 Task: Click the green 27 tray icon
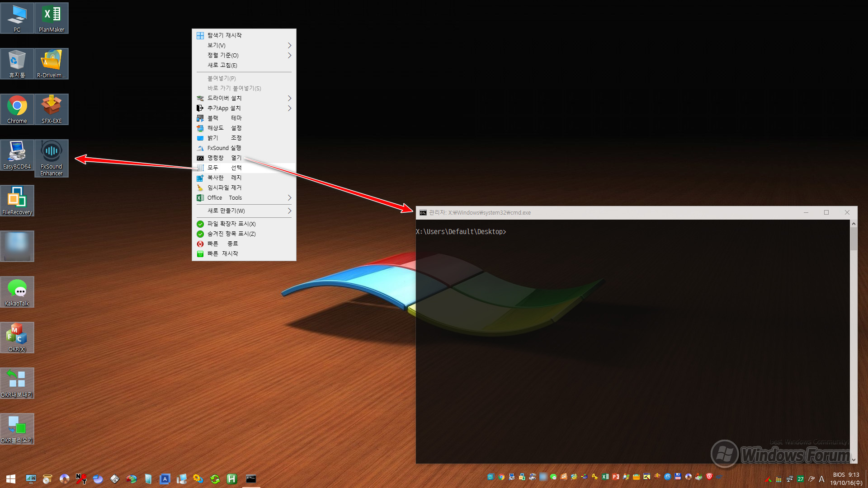pyautogui.click(x=801, y=479)
